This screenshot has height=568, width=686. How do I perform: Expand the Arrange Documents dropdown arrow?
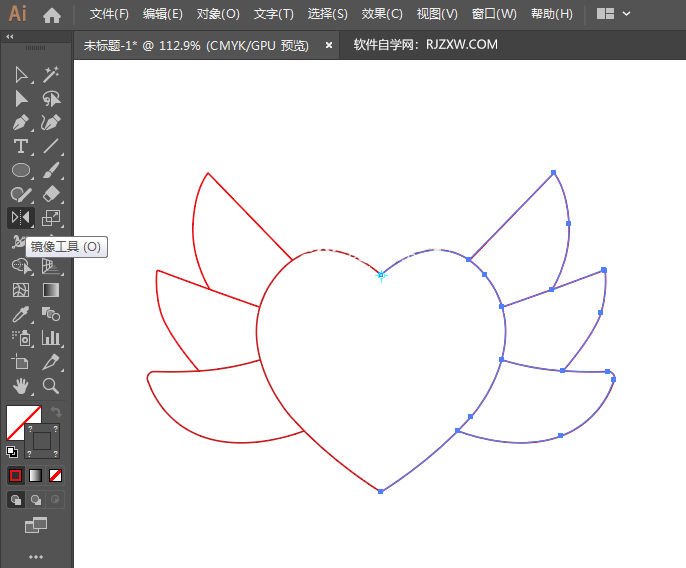(626, 14)
